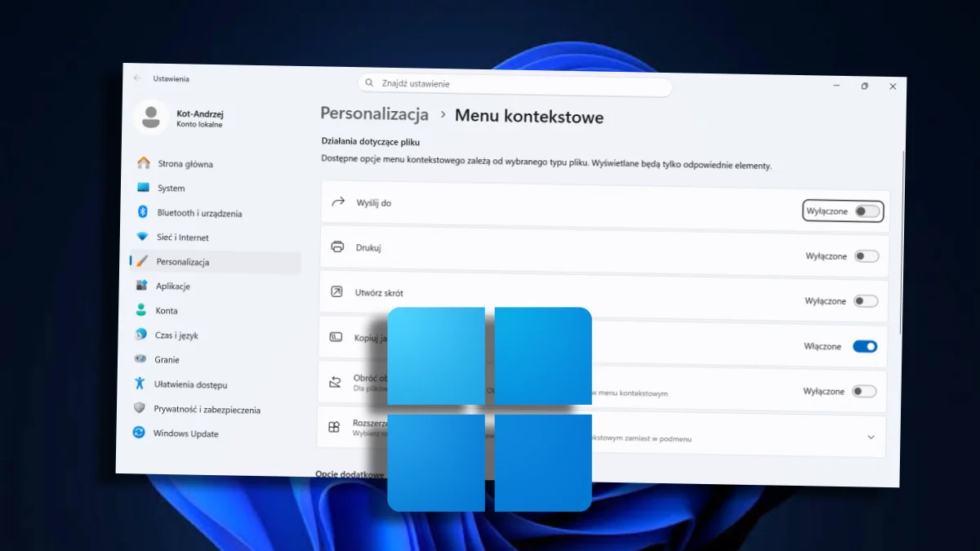Image resolution: width=980 pixels, height=551 pixels.
Task: Click the Wyślij do row label
Action: [374, 202]
